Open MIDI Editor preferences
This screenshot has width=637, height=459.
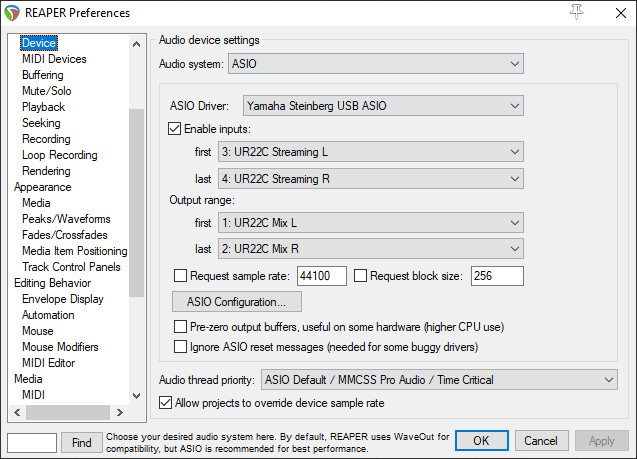pos(48,363)
